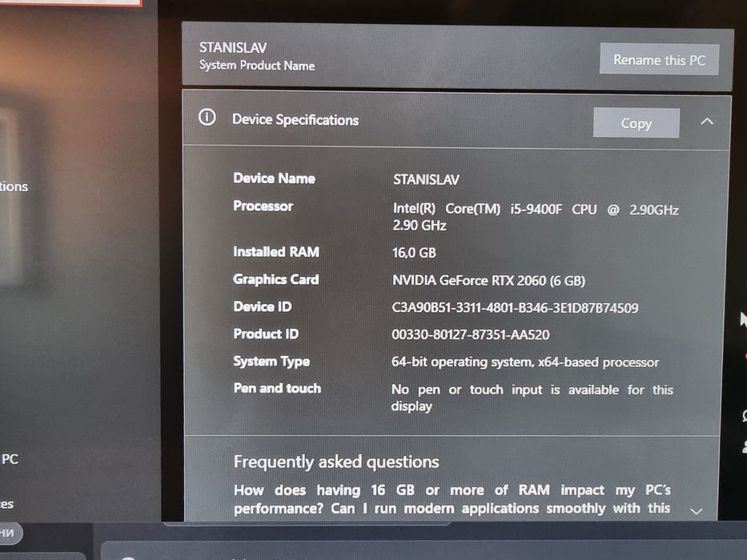Screen dimensions: 747x560
Task: Select Installed RAM value 16,0 GB
Action: [x=414, y=252]
